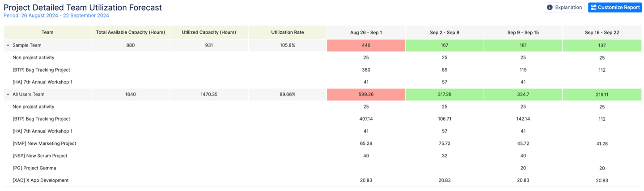The image size is (644, 191).
Task: Open the Explanation button
Action: click(564, 8)
